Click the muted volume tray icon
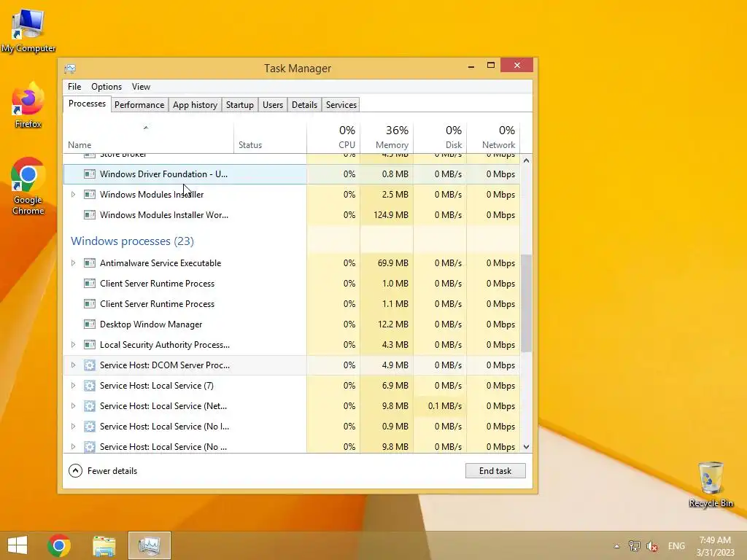 652,545
